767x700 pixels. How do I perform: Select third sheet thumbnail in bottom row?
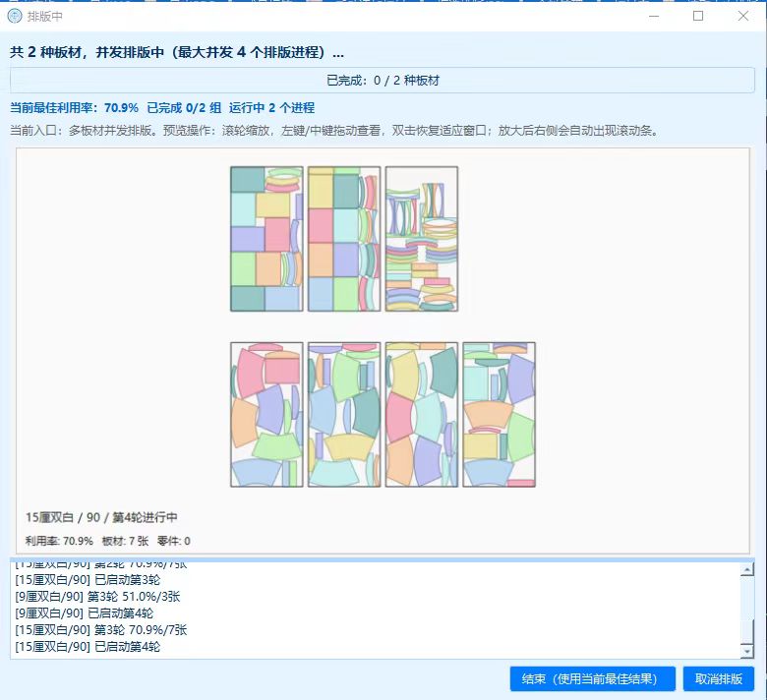tap(422, 414)
